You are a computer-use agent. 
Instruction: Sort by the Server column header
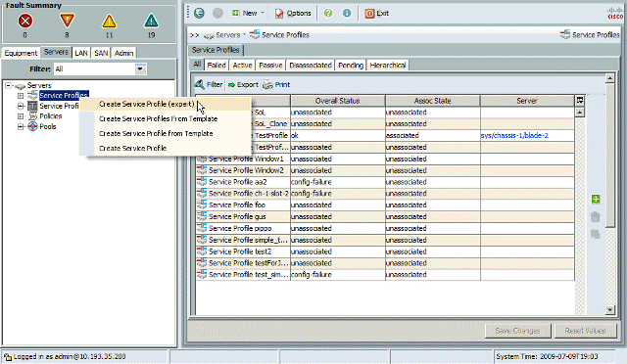(527, 101)
